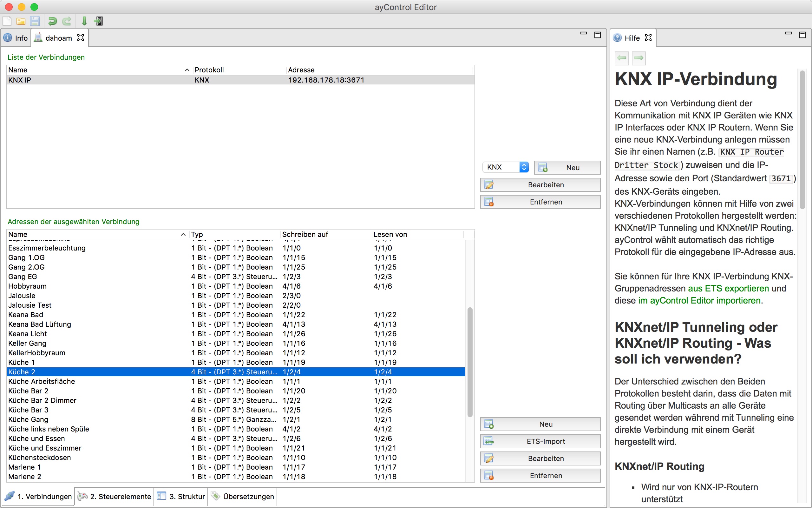Sort addresses by 'Lesen von' column
Screen dimensions: 812x508
tap(418, 234)
